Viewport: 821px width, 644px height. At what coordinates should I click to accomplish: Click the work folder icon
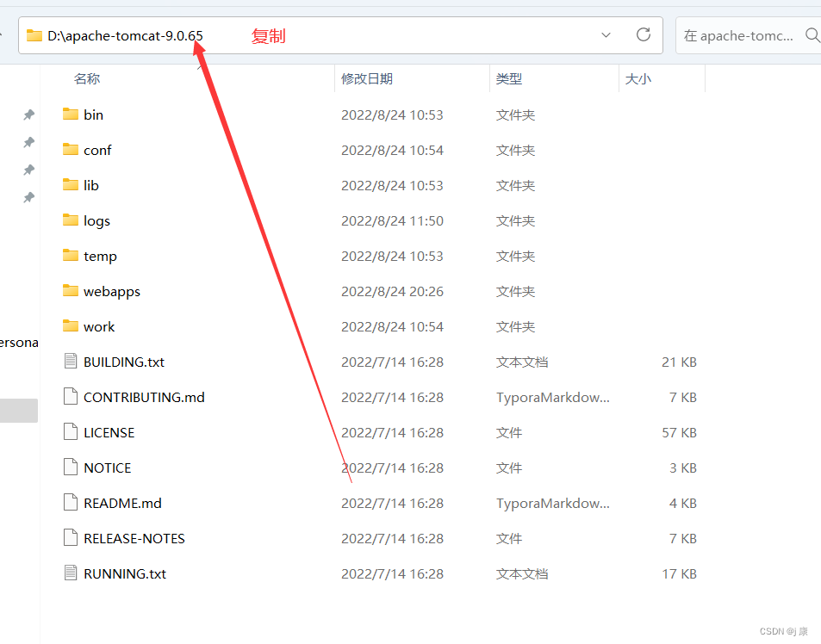pos(70,326)
